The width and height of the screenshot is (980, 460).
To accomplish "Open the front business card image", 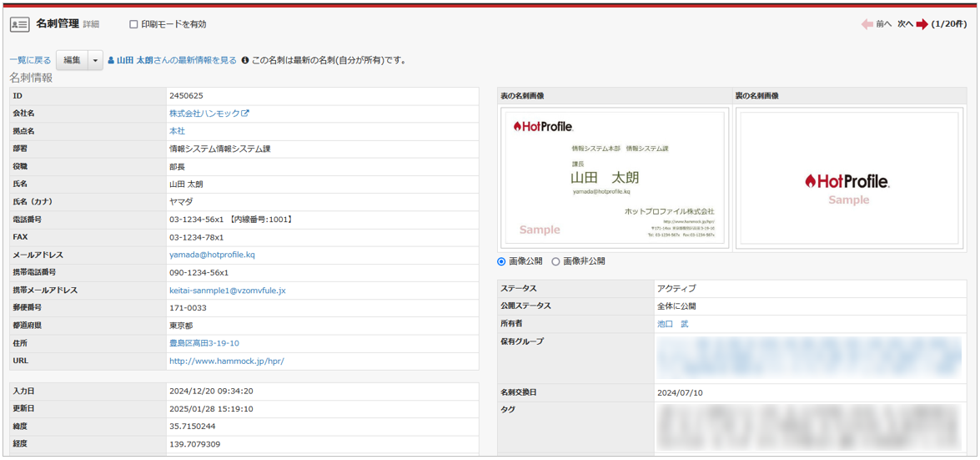I will 614,178.
